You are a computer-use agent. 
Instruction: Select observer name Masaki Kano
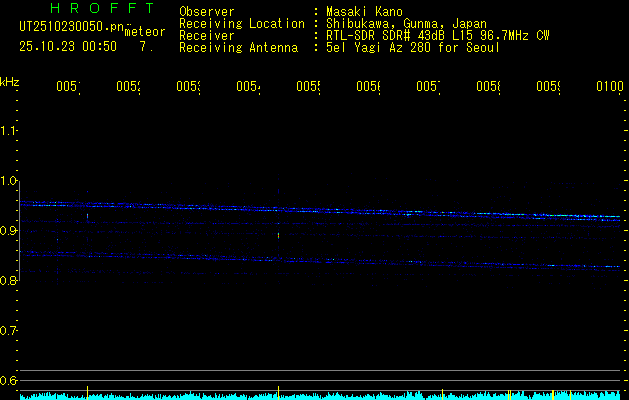point(364,12)
